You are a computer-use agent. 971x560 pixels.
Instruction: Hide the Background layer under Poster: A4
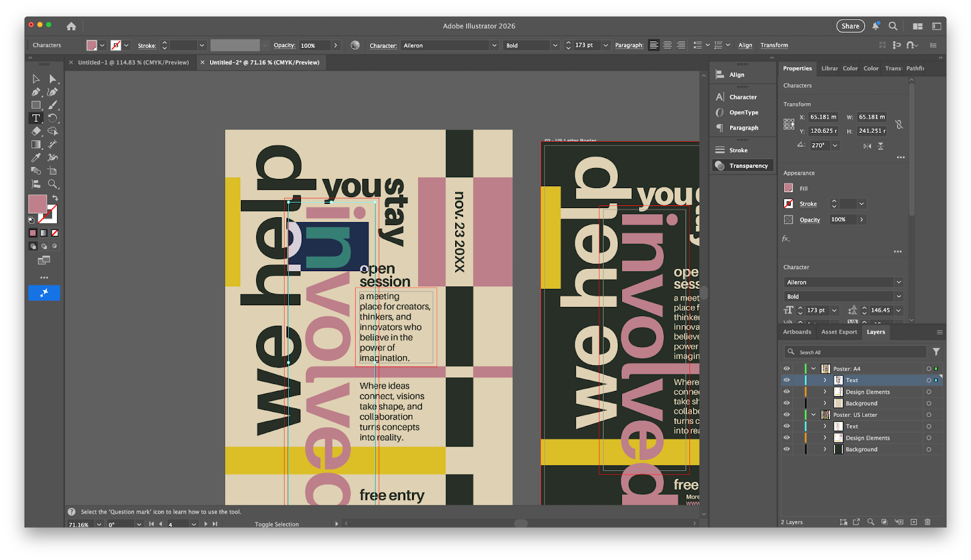click(x=787, y=403)
